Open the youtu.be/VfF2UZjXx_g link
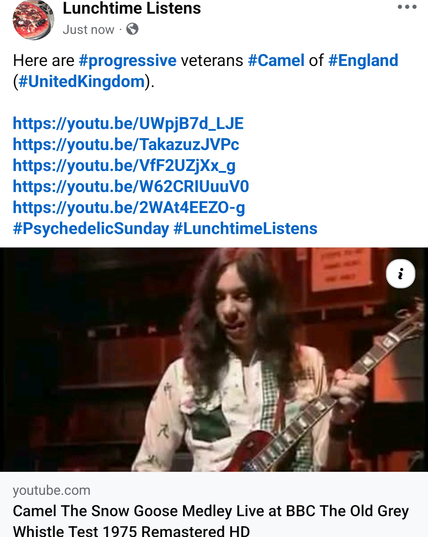This screenshot has height=537, width=428. point(124,166)
